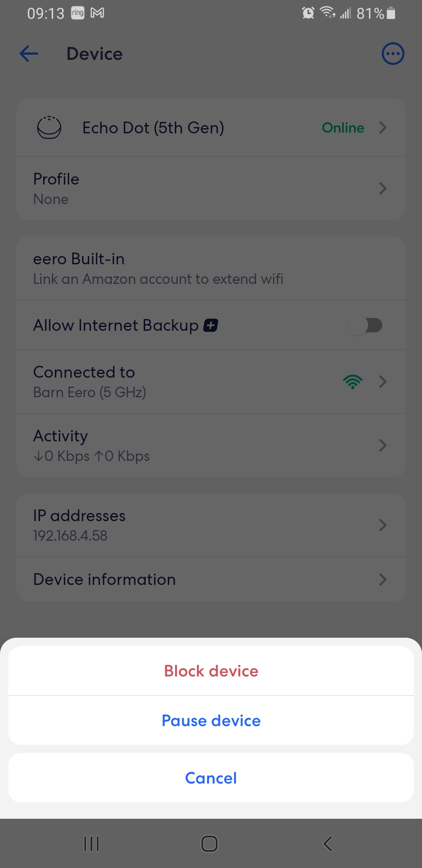Viewport: 422px width, 868px height.
Task: Tap Online status next to Echo Dot
Action: [342, 127]
